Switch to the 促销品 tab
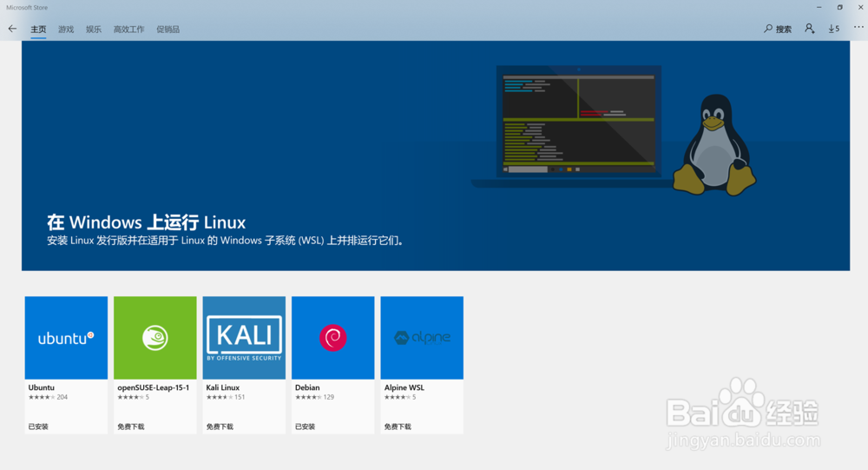The image size is (868, 470). coord(168,30)
